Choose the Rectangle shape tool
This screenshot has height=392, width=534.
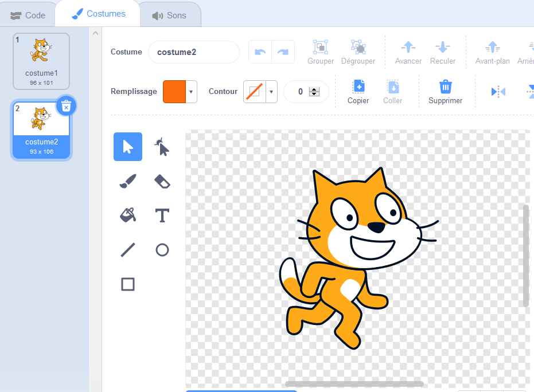(128, 284)
